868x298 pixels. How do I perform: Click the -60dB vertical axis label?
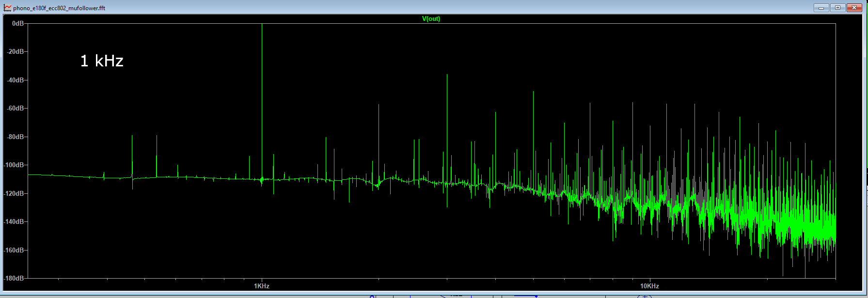(x=15, y=109)
